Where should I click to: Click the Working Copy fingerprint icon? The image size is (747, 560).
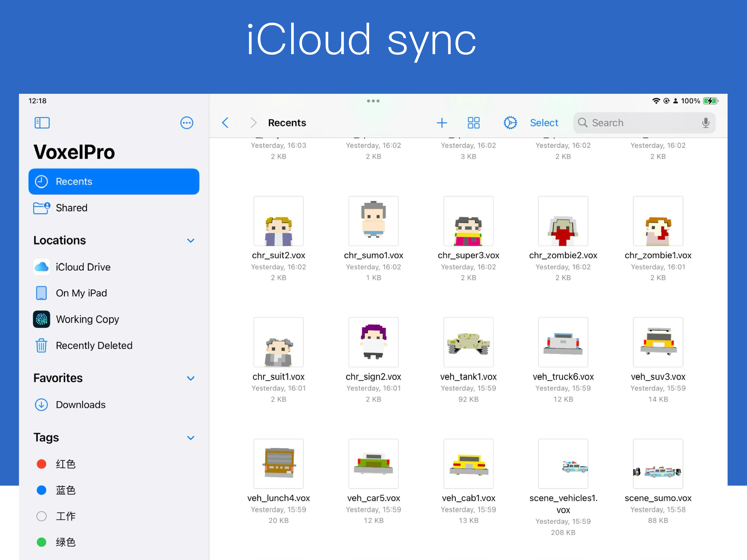point(42,319)
